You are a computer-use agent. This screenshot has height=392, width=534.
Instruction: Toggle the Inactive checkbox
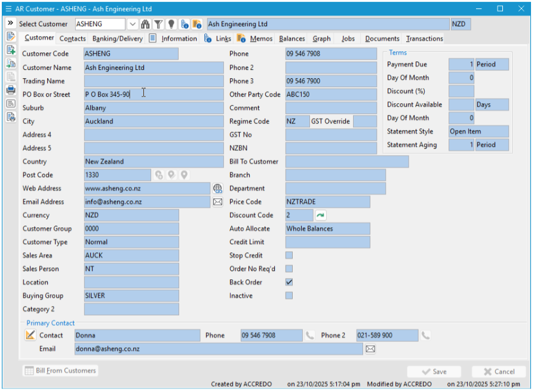[x=289, y=295]
